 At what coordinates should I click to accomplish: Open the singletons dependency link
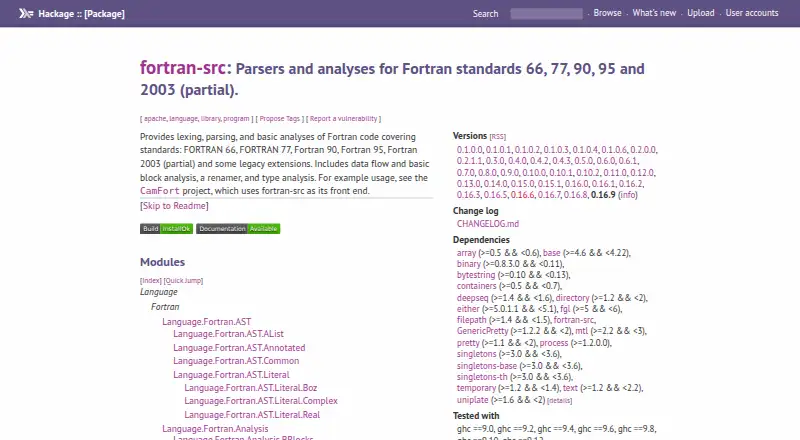[x=477, y=354]
